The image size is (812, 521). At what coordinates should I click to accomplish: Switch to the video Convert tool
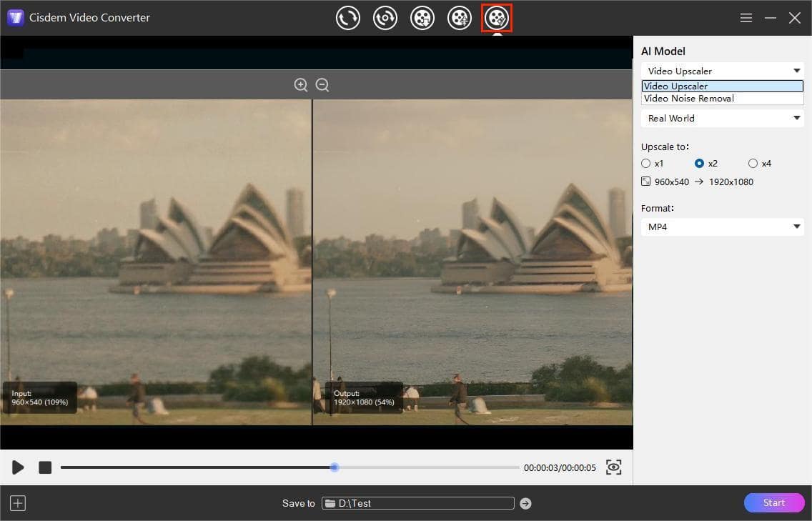tap(348, 18)
